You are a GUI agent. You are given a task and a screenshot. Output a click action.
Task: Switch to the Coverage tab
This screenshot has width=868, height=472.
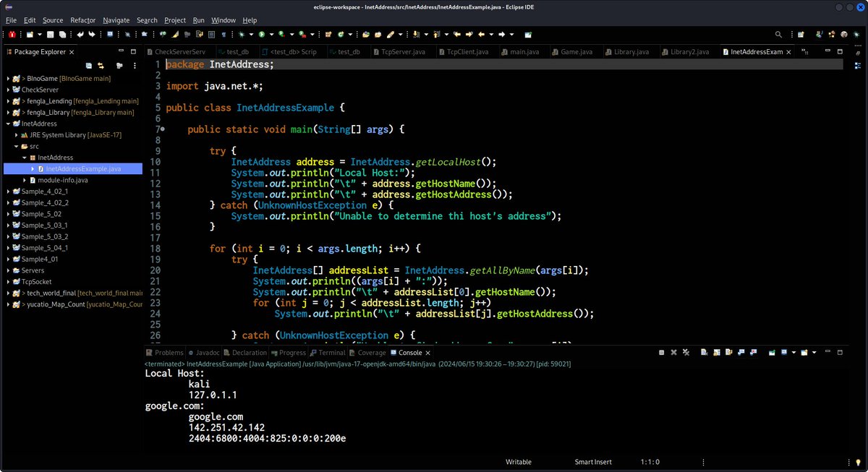(367, 353)
